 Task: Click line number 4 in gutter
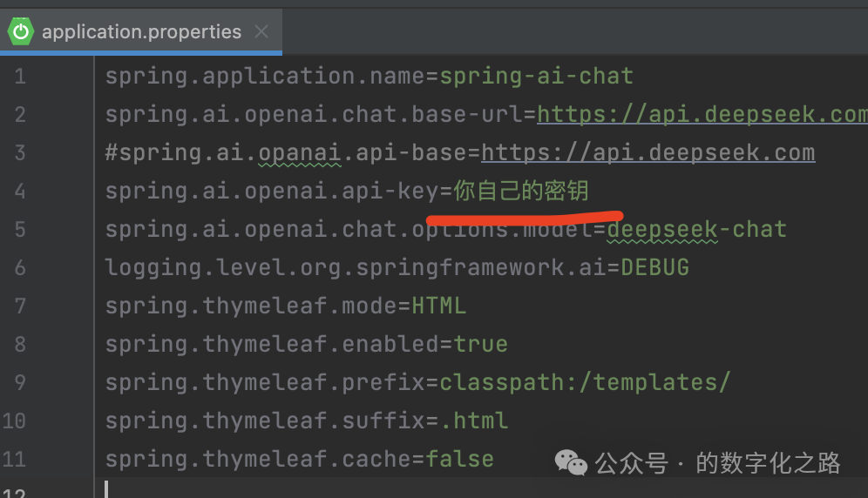[x=20, y=192]
